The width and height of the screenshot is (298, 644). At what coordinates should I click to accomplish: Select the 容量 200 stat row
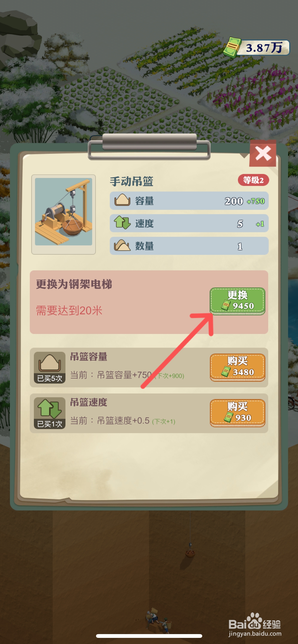[189, 201]
